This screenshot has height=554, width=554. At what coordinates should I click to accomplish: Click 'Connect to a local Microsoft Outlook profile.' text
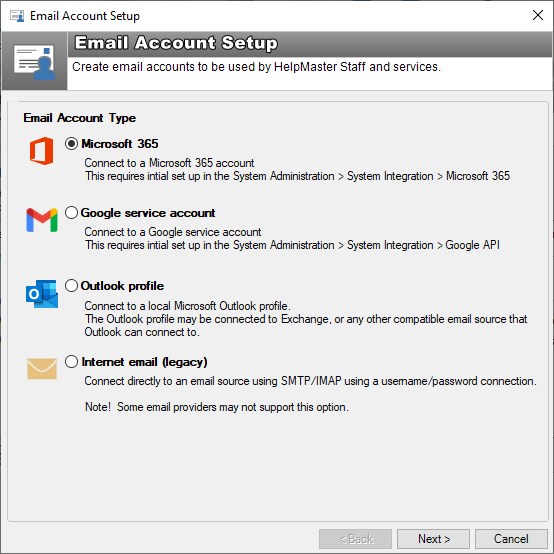pos(187,306)
